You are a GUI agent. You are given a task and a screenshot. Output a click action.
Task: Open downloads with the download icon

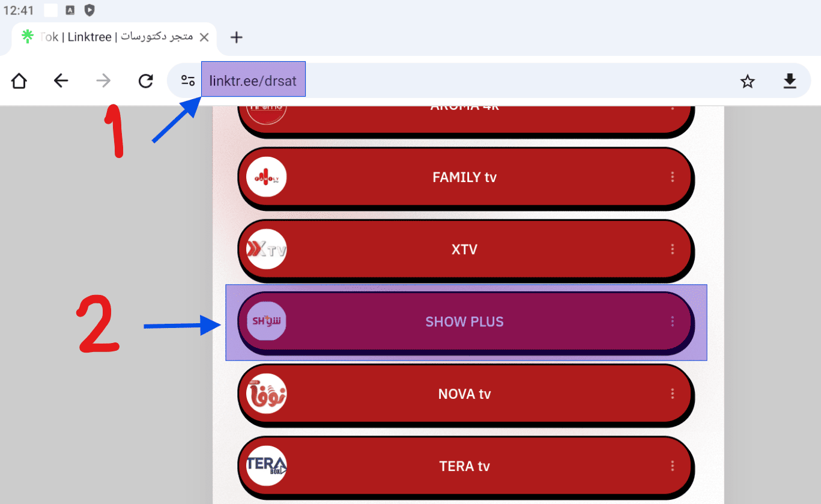coord(790,80)
